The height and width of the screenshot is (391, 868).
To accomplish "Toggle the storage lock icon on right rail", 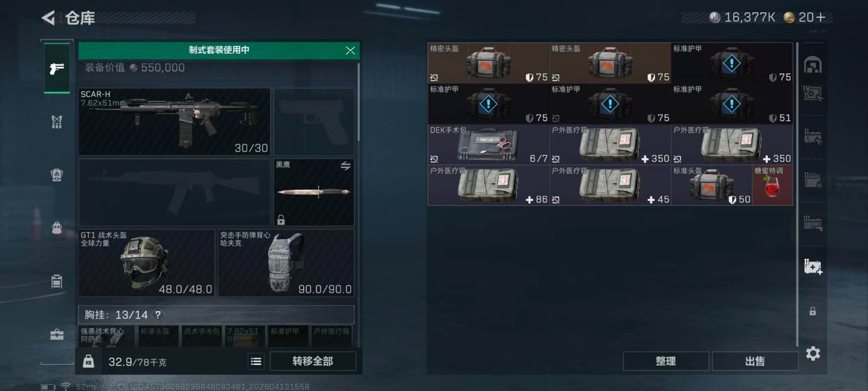I will [812, 311].
